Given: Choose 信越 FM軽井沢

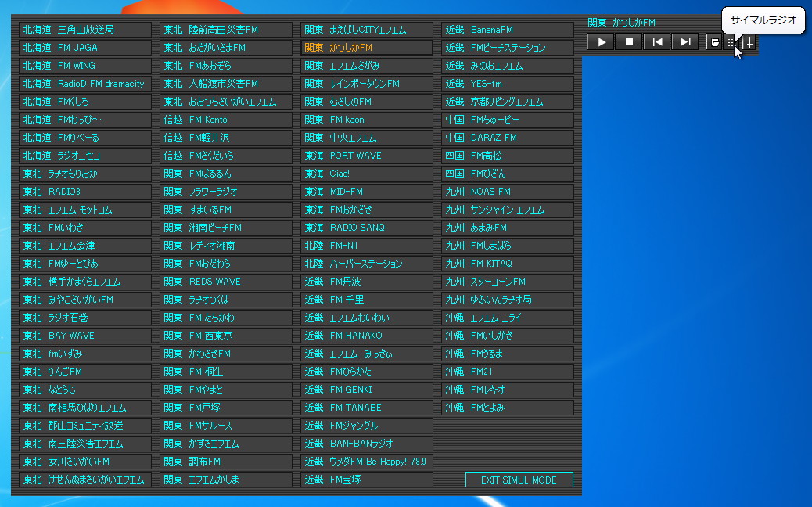Looking at the screenshot, I should pos(226,138).
